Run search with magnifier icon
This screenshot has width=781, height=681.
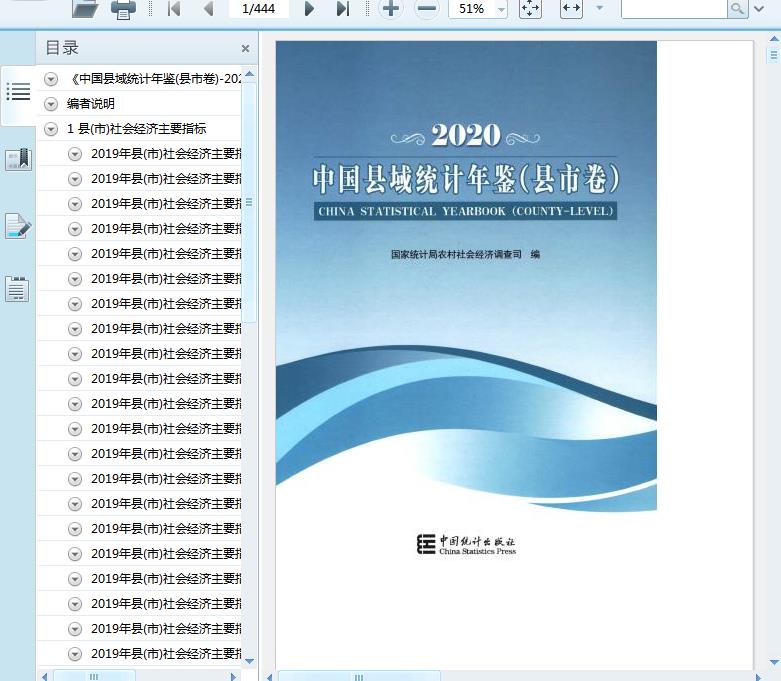click(x=737, y=8)
